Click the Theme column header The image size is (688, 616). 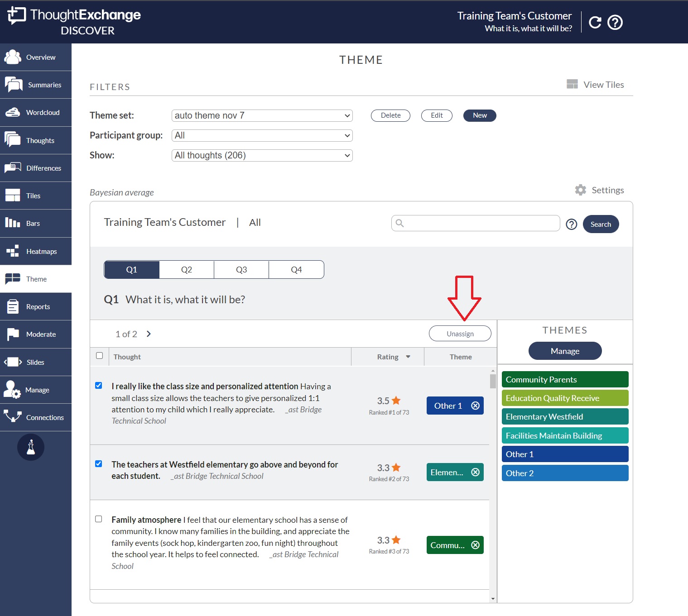[x=461, y=357]
